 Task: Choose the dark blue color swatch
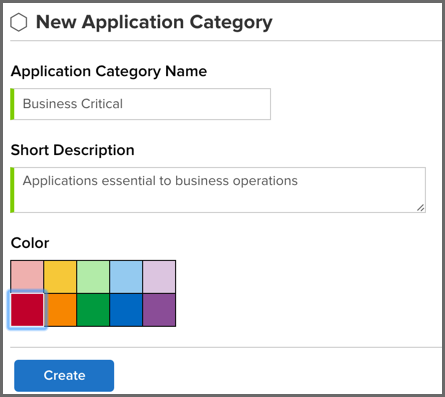pos(126,310)
